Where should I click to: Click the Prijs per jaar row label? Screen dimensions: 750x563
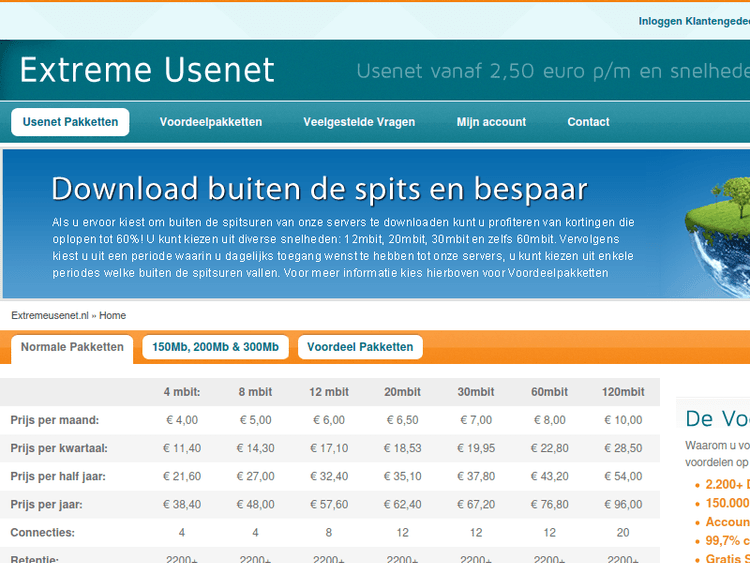(46, 505)
